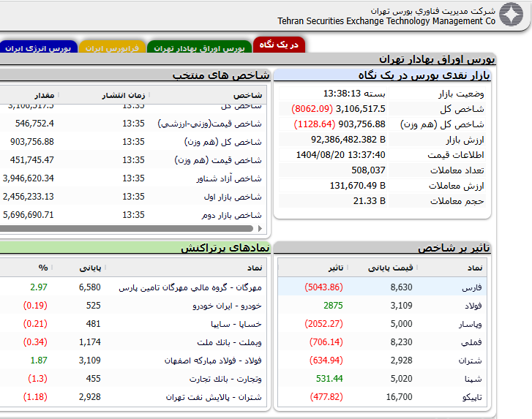Click the closing price 6,580
This screenshot has width=532, height=419.
90,287
